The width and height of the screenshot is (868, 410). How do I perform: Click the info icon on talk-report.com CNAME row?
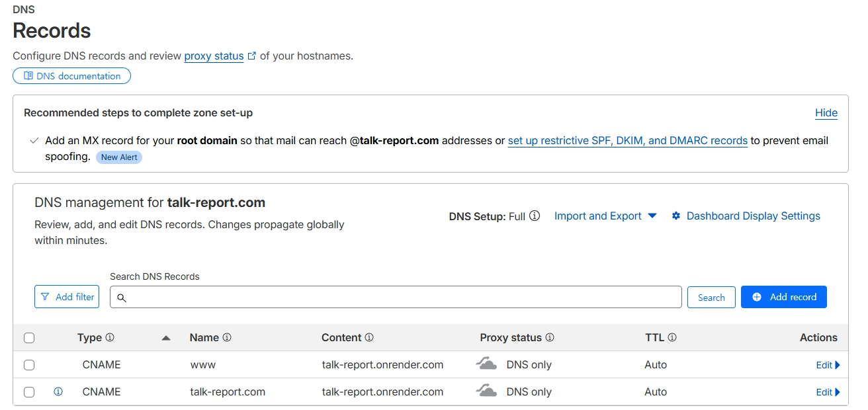pos(58,391)
